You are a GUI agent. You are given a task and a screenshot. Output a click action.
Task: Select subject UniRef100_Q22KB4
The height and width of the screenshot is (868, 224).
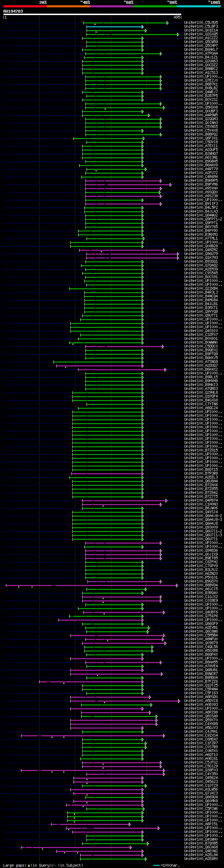pos(201,289)
